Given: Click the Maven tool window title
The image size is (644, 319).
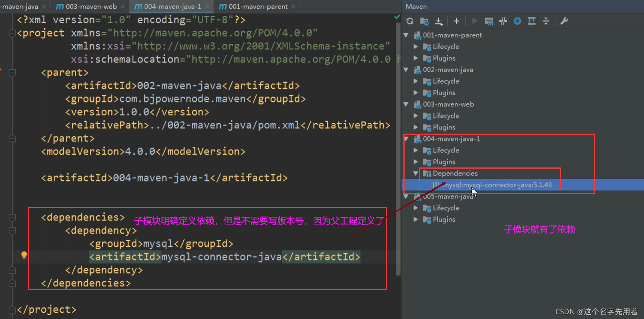Looking at the screenshot, I should 416,7.
